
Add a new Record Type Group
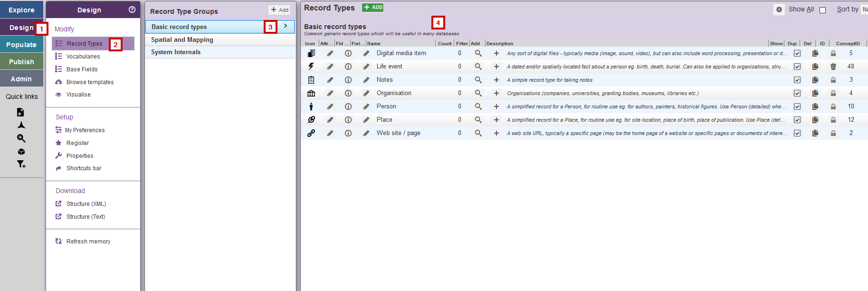pos(279,10)
